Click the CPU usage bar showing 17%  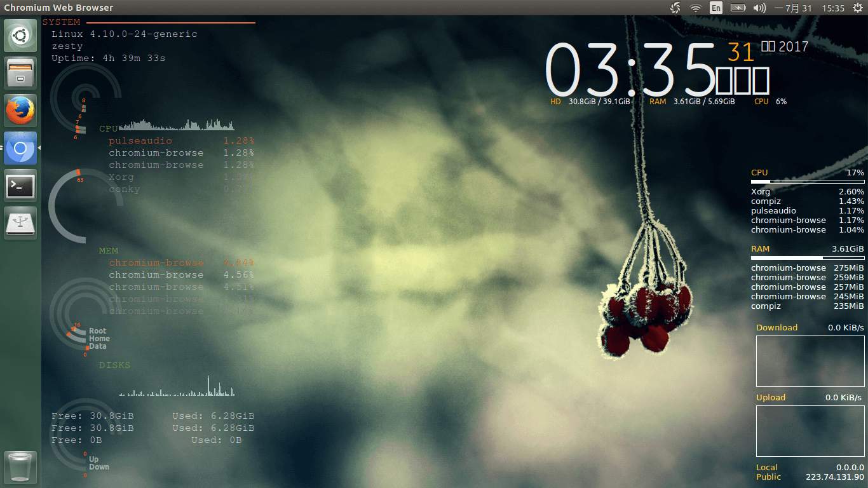point(807,182)
